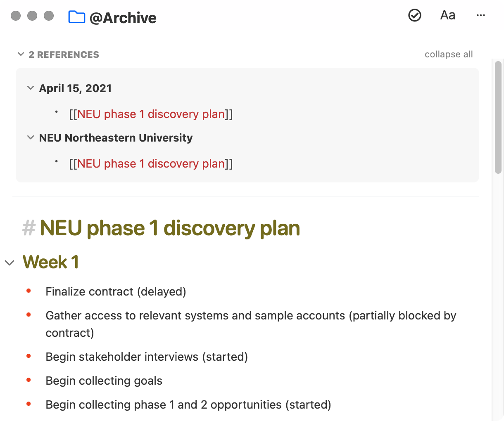Collapse the 2 REFERENCES section chevron
504x421 pixels.
pyautogui.click(x=21, y=54)
